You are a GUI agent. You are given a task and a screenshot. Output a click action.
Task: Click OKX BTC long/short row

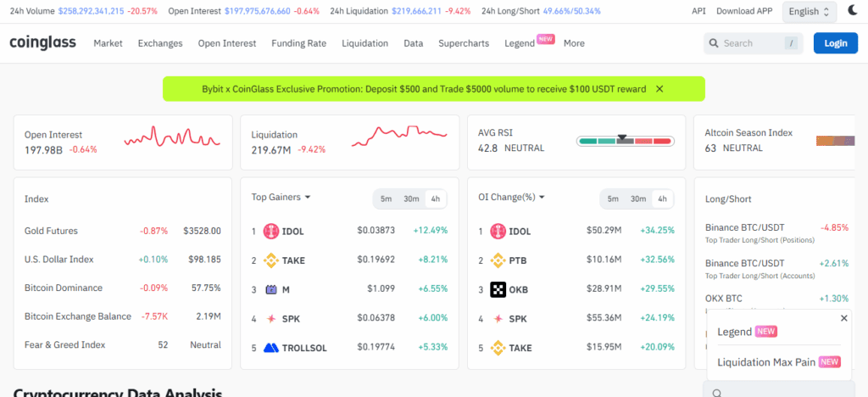tap(776, 299)
